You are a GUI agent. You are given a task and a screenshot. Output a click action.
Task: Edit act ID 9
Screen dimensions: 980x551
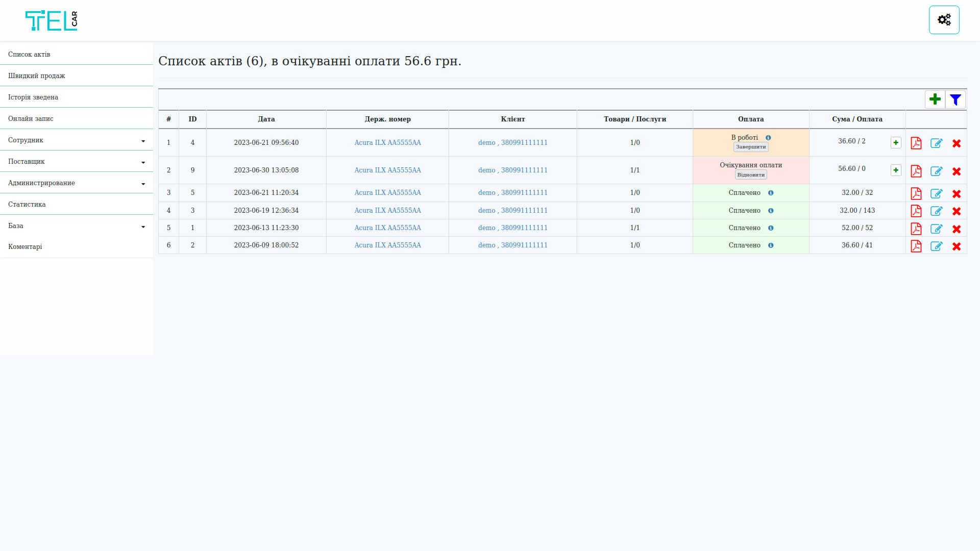tap(937, 171)
